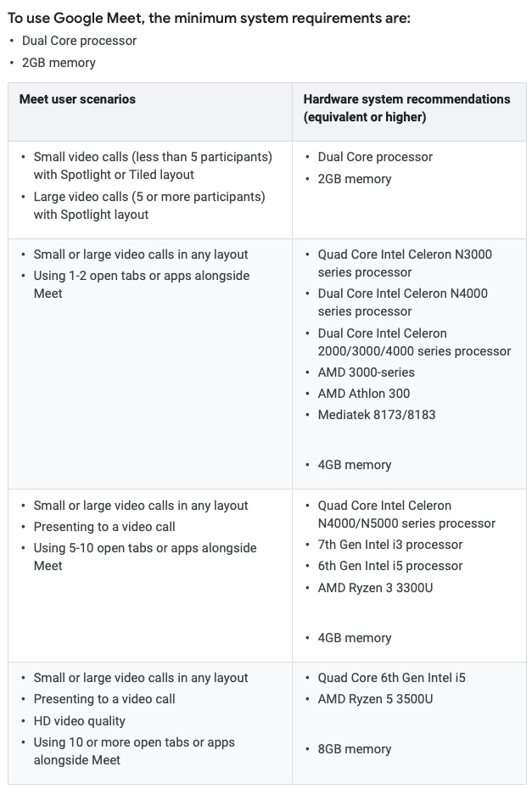Click the 8GB memory entry

coord(355,749)
